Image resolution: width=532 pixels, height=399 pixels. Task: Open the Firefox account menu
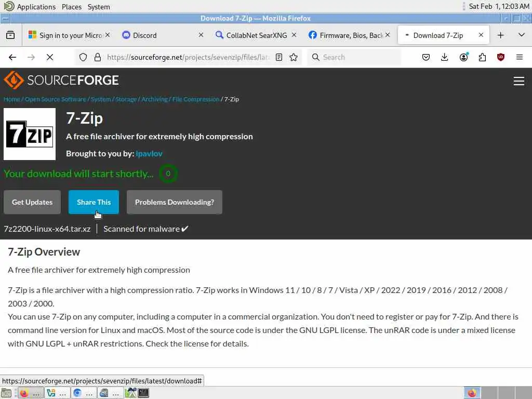[x=463, y=57]
